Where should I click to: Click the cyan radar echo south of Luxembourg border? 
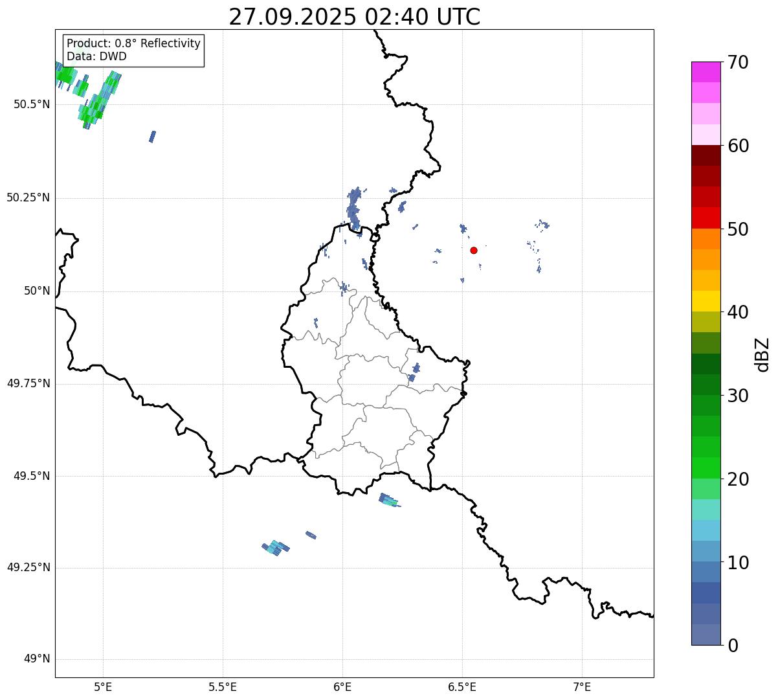pos(389,500)
